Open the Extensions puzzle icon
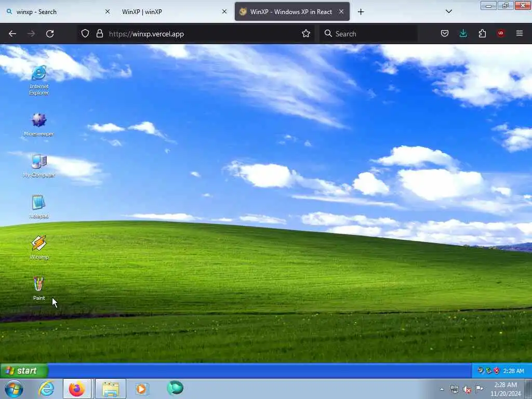532x399 pixels. point(482,33)
